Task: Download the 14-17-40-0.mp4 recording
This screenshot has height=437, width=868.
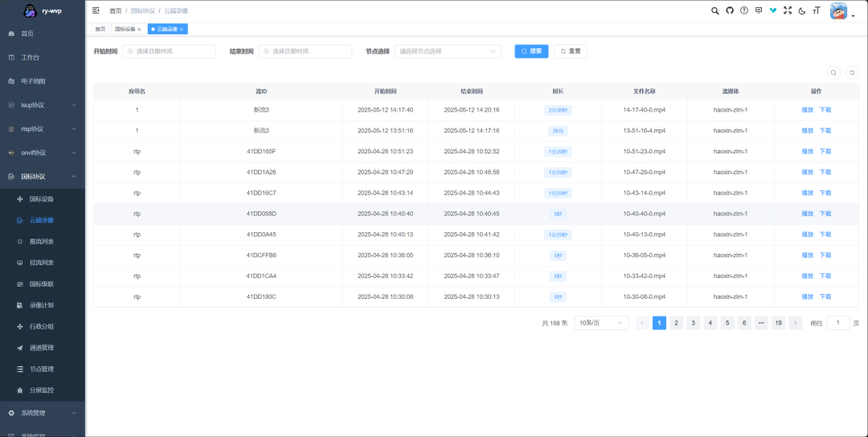Action: (x=825, y=110)
